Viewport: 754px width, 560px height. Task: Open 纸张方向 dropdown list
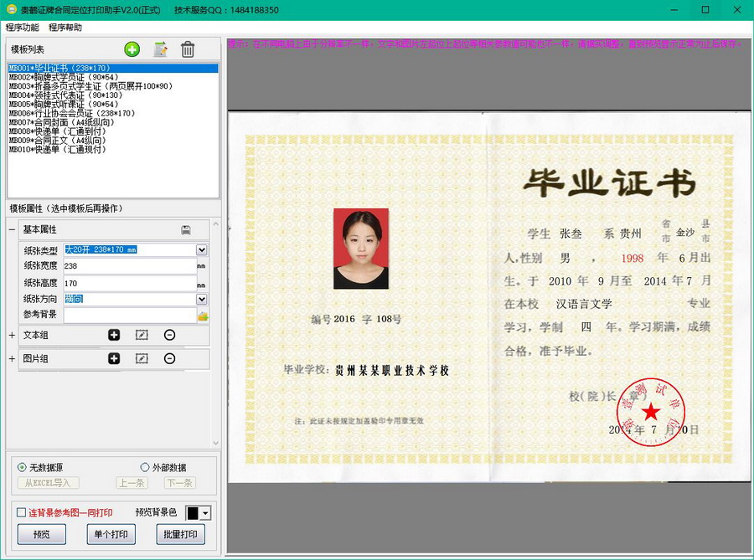201,299
